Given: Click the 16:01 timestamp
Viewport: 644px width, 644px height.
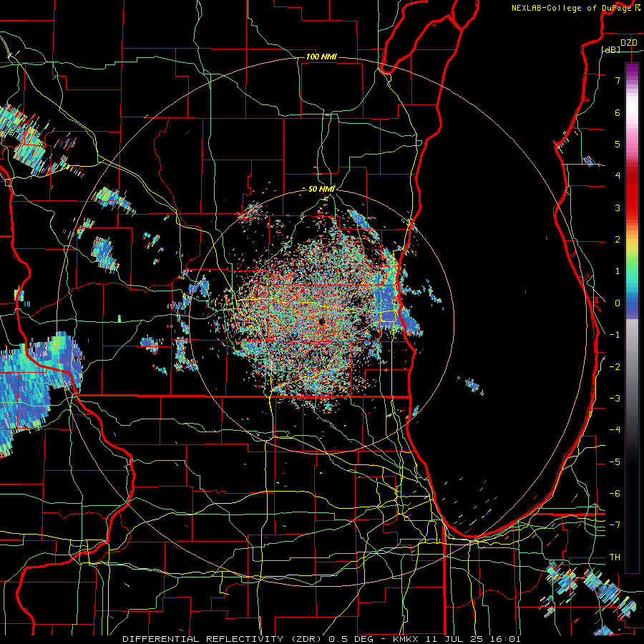Looking at the screenshot, I should tap(507, 639).
